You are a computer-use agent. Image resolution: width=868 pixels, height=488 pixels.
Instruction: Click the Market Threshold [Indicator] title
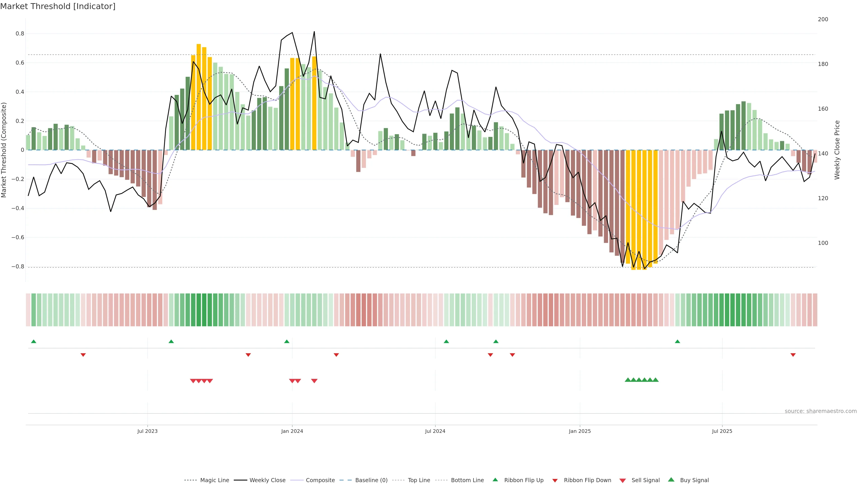[x=58, y=6]
